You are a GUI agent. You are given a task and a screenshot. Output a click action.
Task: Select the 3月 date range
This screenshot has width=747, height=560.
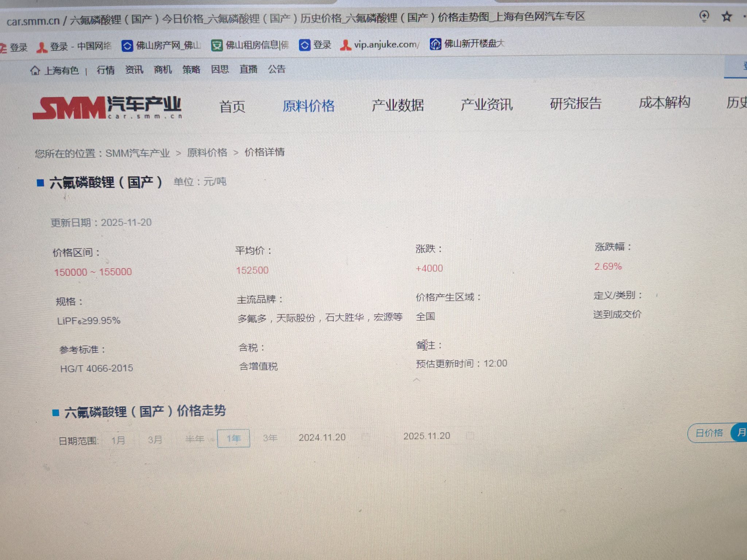(x=155, y=440)
